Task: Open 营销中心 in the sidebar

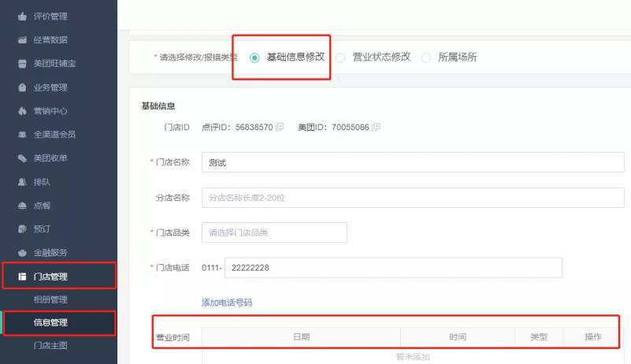Action: point(50,111)
